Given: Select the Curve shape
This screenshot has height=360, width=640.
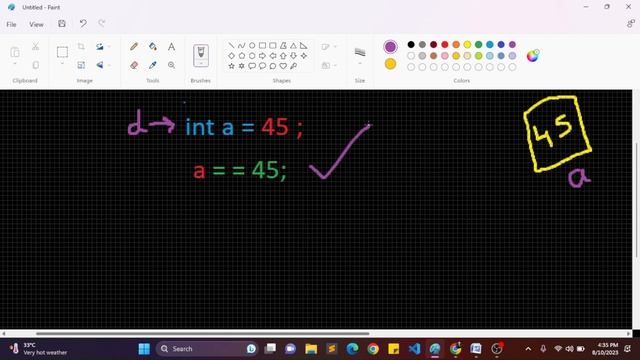Looking at the screenshot, I should tap(242, 45).
